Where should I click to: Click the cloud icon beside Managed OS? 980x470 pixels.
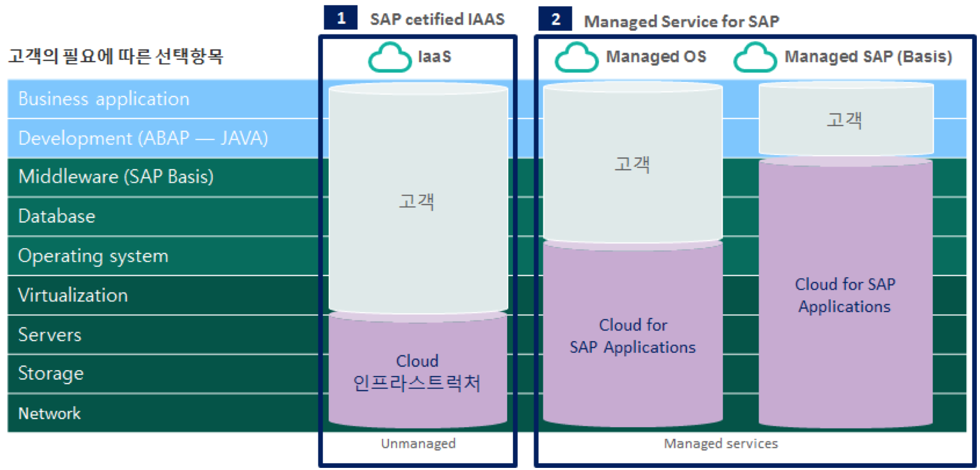click(x=577, y=57)
